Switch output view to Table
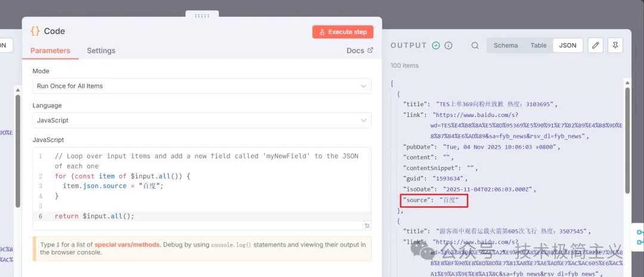The width and height of the screenshot is (644, 277). (538, 45)
